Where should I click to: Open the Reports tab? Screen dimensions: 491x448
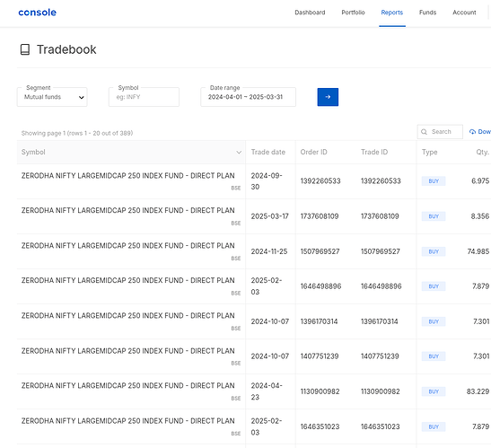(391, 13)
